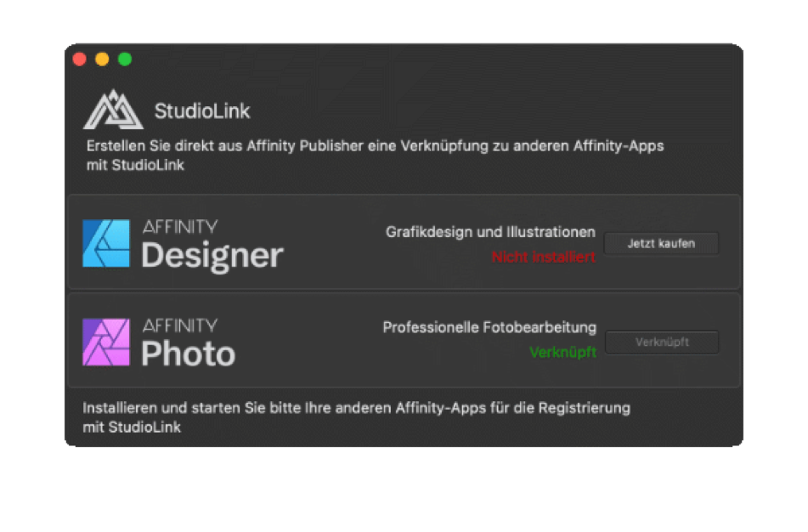Maximize the window using the green button
The height and width of the screenshot is (532, 808).
coord(125,59)
